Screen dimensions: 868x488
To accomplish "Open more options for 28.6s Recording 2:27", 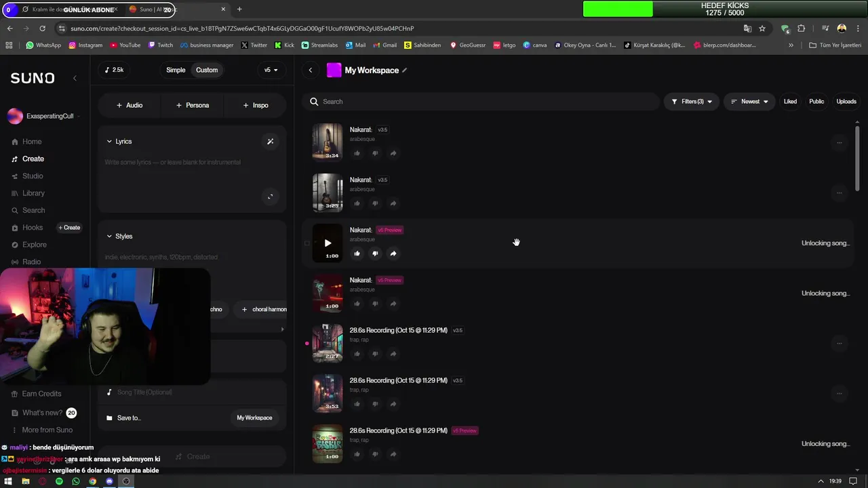I will (x=839, y=344).
